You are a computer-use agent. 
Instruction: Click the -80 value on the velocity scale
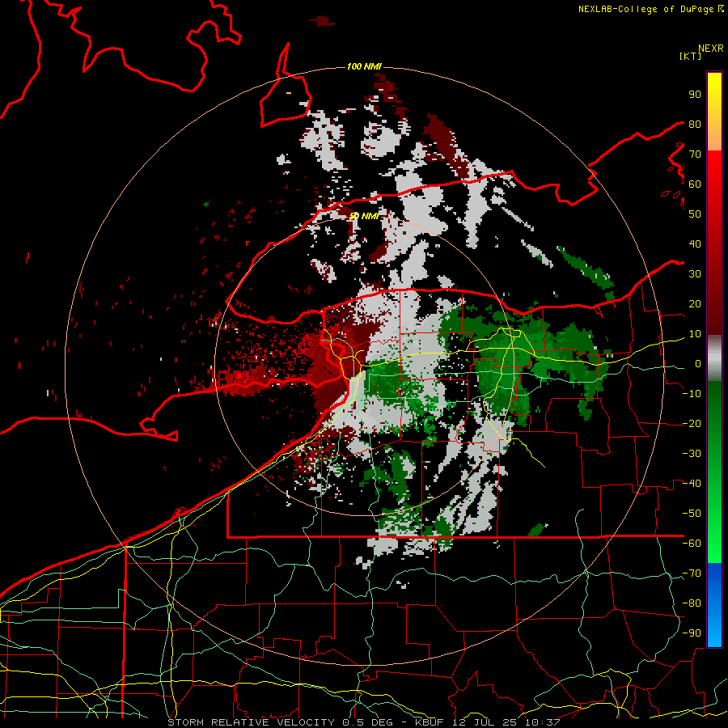[692, 603]
